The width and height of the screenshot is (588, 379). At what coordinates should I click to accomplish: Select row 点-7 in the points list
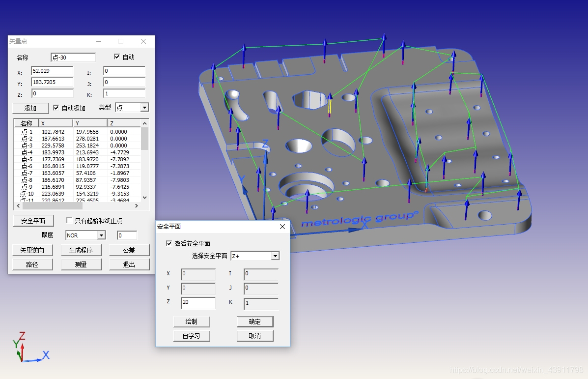pyautogui.click(x=77, y=173)
